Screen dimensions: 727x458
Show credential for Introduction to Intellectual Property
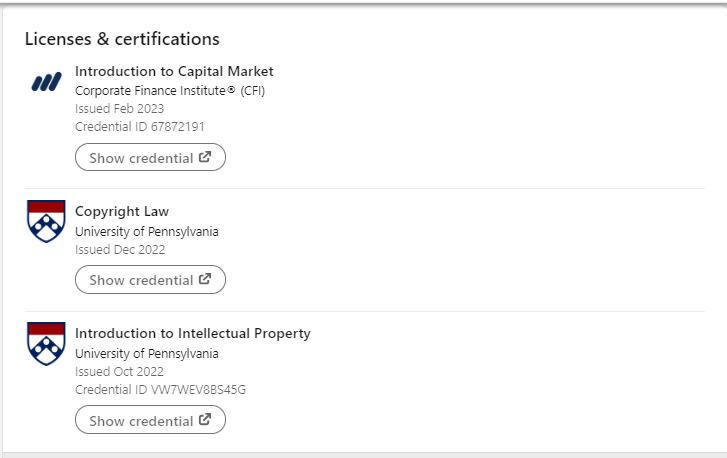click(150, 420)
